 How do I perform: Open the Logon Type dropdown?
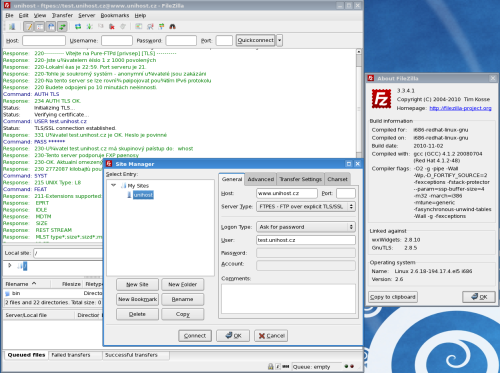(306, 227)
